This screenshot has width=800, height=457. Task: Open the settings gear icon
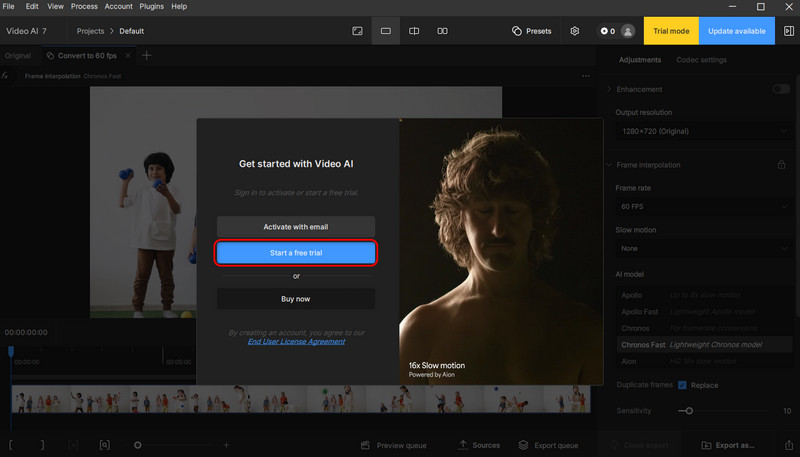[x=575, y=31]
